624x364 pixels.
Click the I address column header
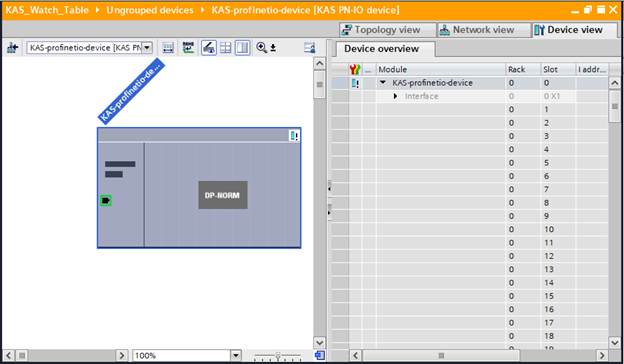pyautogui.click(x=592, y=69)
